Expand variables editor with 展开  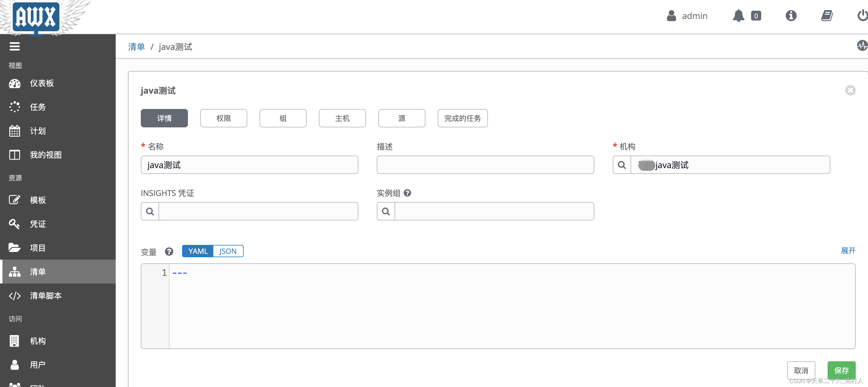848,250
